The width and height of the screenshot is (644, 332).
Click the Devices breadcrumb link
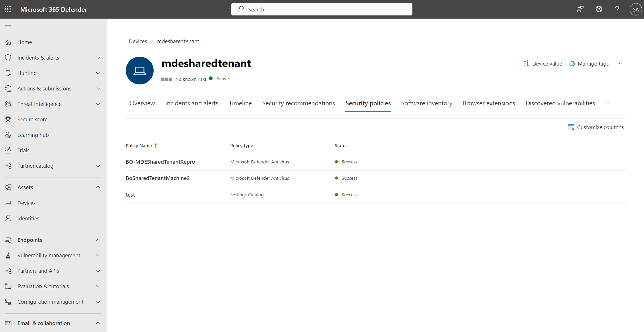[x=137, y=41]
